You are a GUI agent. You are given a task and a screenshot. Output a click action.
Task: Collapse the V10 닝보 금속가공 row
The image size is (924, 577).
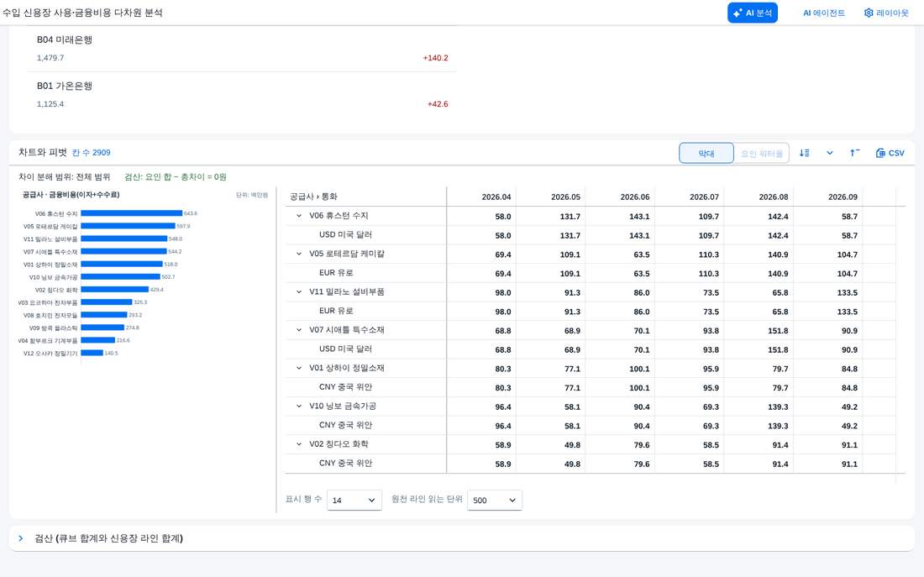299,406
